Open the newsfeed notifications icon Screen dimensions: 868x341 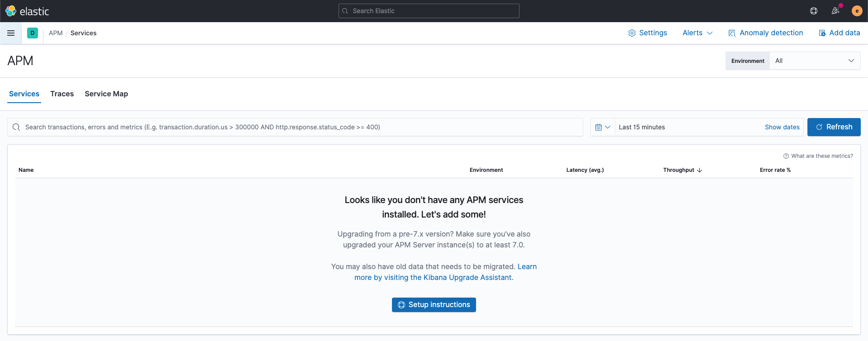pos(835,11)
